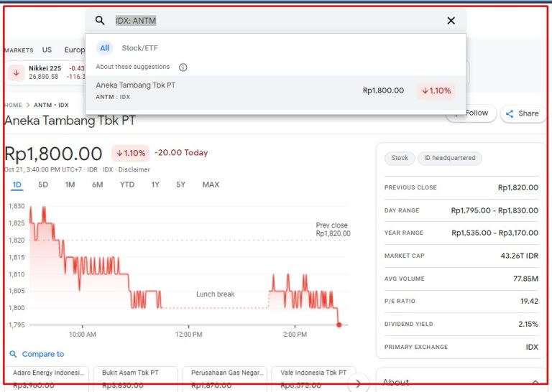The height and width of the screenshot is (392, 552).
Task: Click the PRIMARY EXCHANGE value IDX
Action: click(x=532, y=347)
